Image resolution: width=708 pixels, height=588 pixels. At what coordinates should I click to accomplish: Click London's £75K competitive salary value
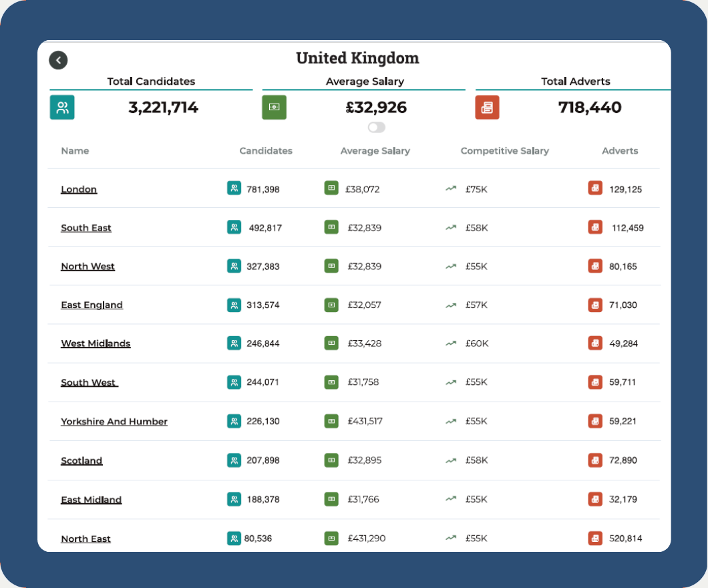tap(476, 189)
